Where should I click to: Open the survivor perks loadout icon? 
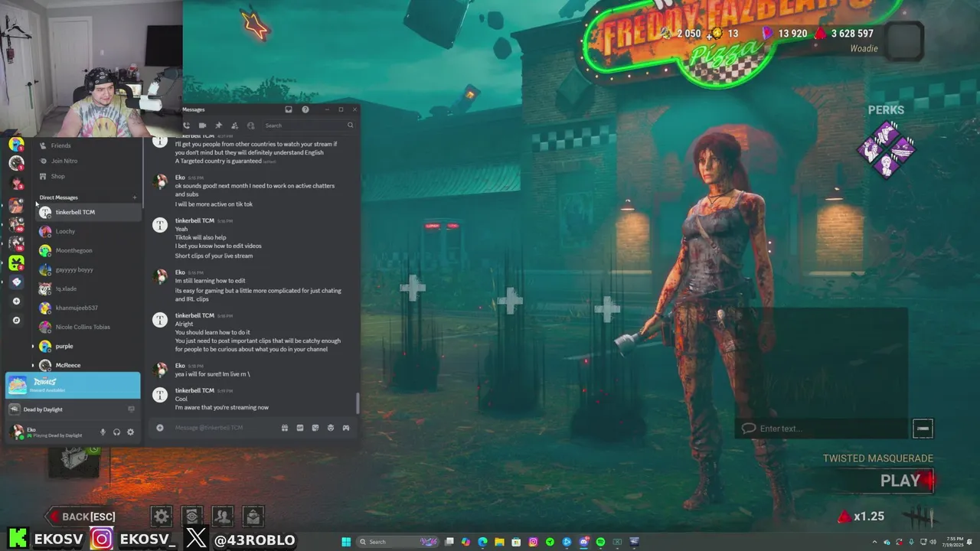tap(887, 149)
